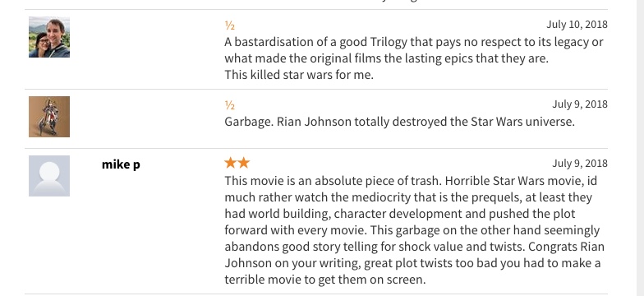Click the "This killed star wars for me." line
The image size is (644, 296).
[299, 75]
